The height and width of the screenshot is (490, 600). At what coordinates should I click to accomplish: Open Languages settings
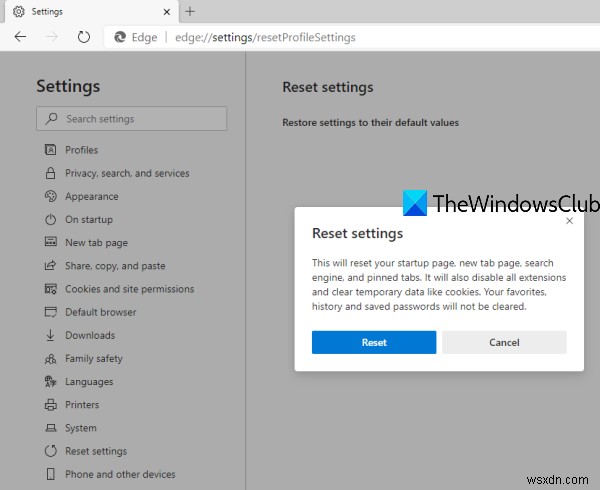(89, 382)
